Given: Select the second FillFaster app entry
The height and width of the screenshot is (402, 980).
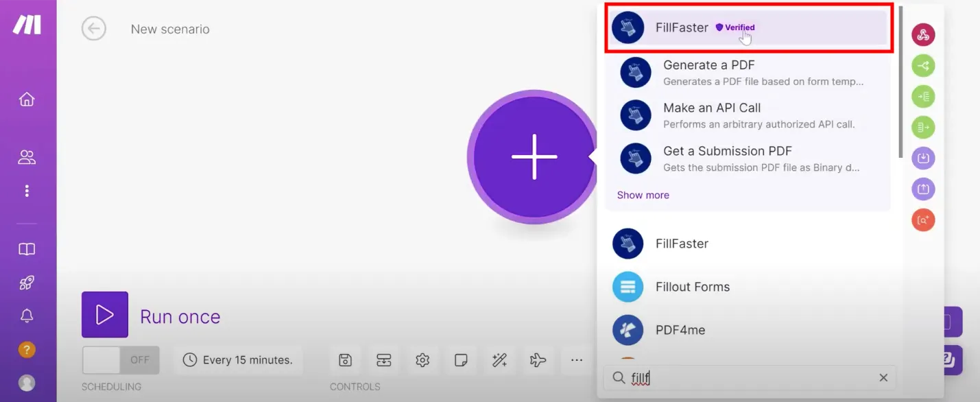Looking at the screenshot, I should point(748,244).
